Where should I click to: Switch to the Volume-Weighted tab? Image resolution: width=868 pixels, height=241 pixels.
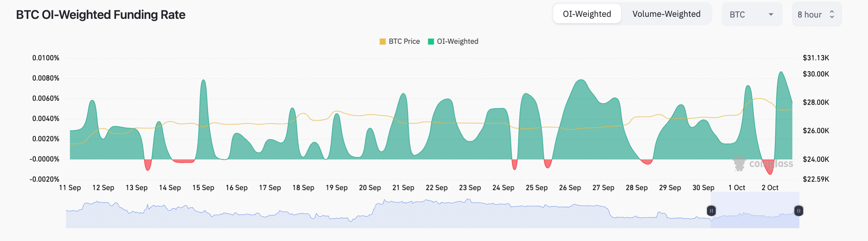point(666,14)
